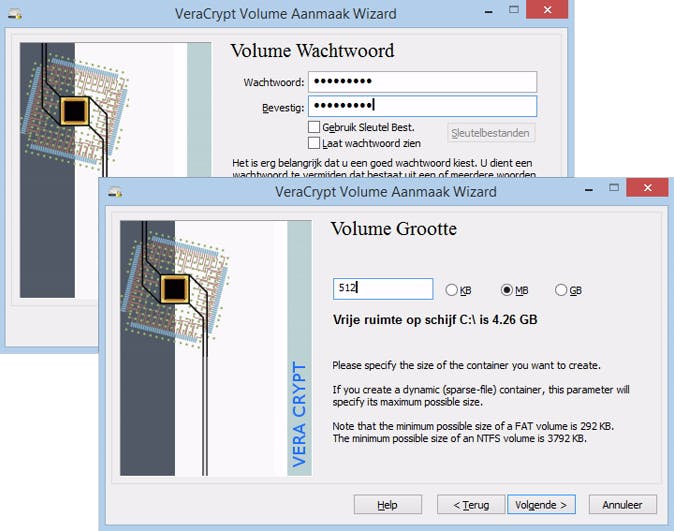Click VeraCrypt icon in Volume Wachtwoord title bar
Image resolution: width=674 pixels, height=531 pixels.
[15, 14]
